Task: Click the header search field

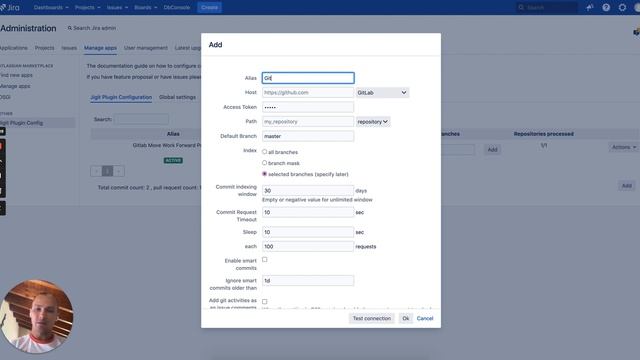Action: (x=547, y=7)
